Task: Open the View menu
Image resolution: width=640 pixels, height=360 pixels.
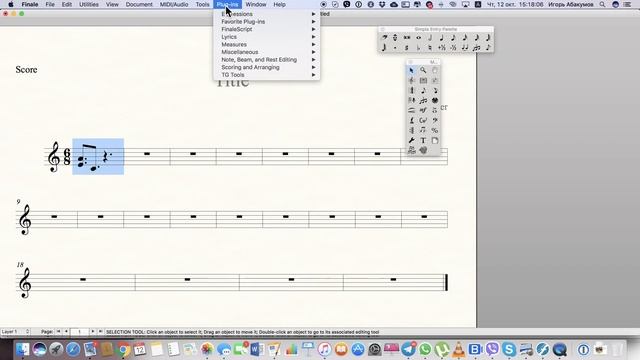Action: click(x=112, y=4)
